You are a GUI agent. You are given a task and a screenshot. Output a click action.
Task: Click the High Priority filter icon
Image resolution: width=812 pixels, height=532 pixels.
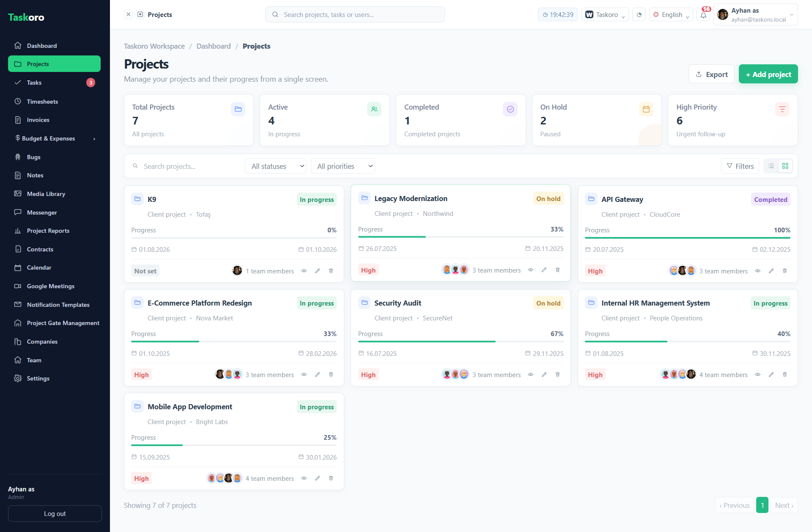[x=782, y=109]
